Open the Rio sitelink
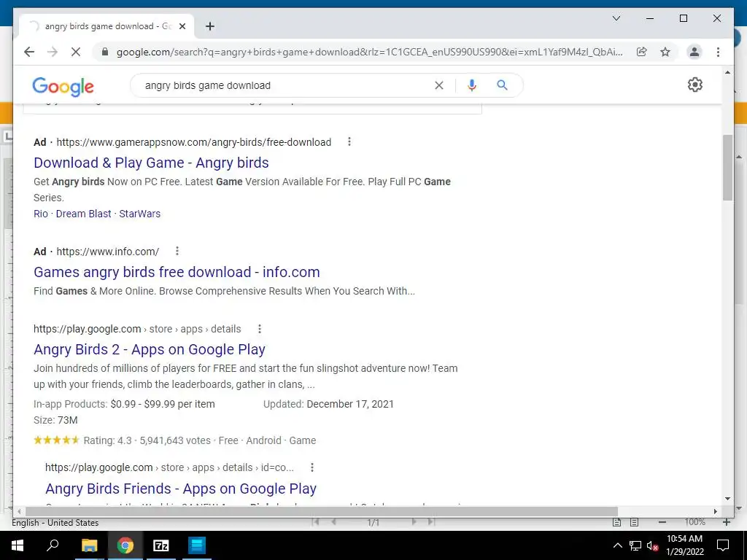 pyautogui.click(x=41, y=214)
